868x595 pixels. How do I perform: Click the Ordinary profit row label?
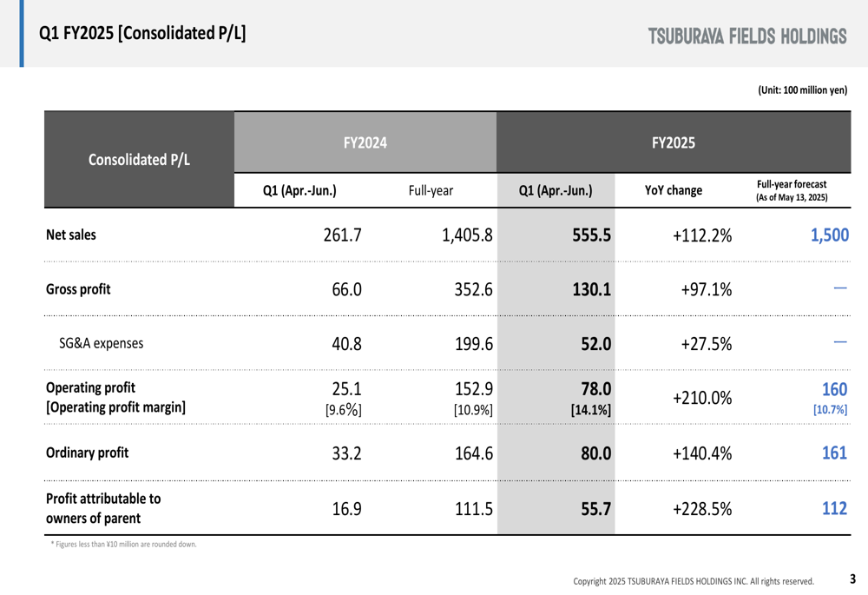click(x=87, y=453)
